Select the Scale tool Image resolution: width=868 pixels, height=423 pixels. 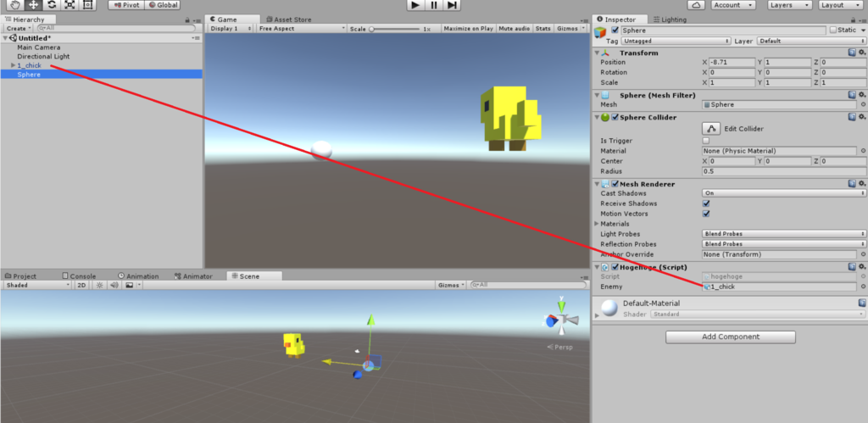click(70, 5)
